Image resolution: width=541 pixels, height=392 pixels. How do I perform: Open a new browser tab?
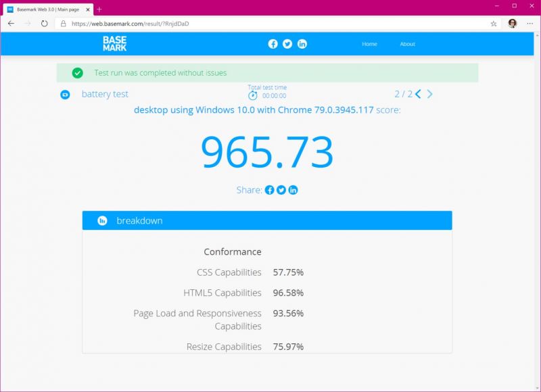[x=99, y=9]
